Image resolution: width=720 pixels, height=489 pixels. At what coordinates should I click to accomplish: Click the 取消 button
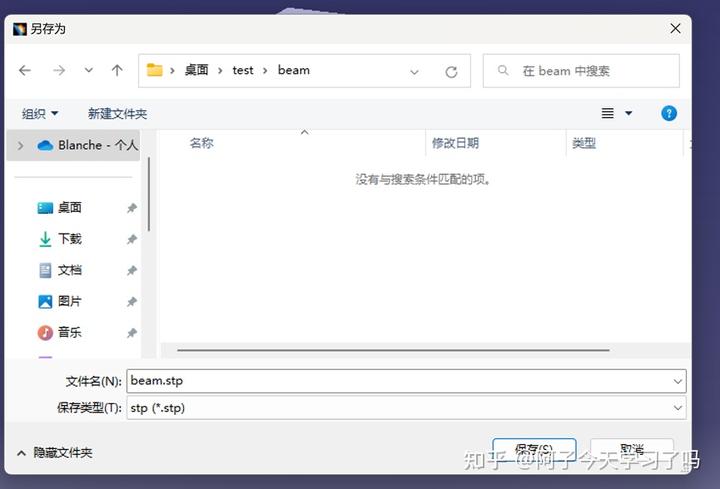(632, 449)
